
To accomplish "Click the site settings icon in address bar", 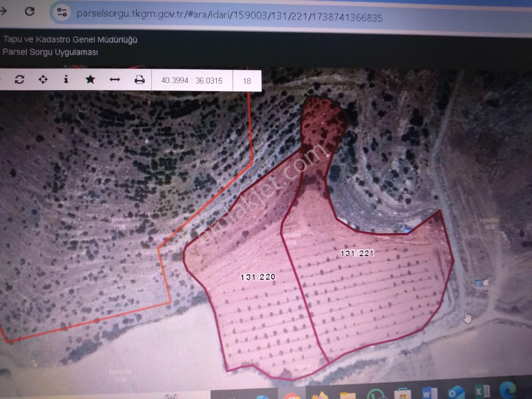I will 62,12.
